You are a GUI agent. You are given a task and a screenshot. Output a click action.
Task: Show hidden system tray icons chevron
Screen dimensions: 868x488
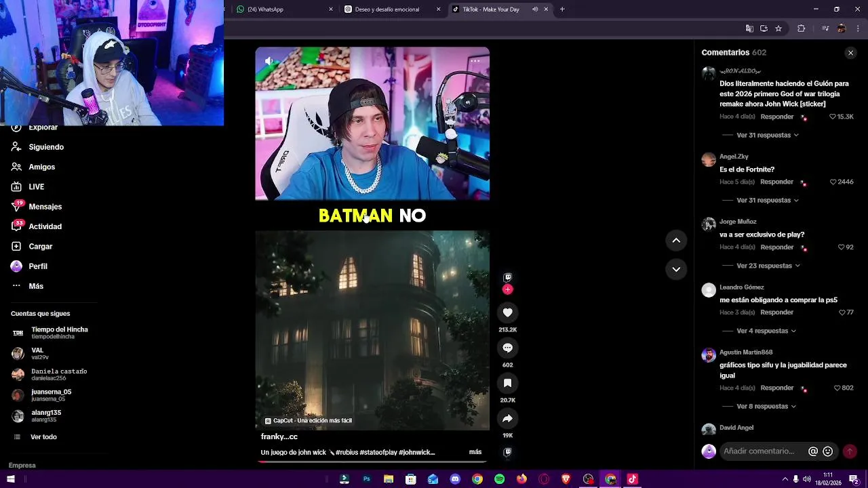click(785, 479)
